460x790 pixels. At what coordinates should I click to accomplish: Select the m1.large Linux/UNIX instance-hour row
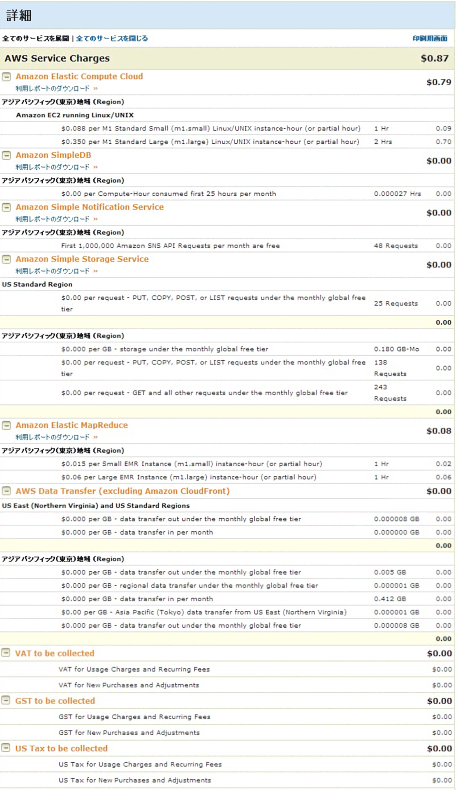[x=227, y=142]
